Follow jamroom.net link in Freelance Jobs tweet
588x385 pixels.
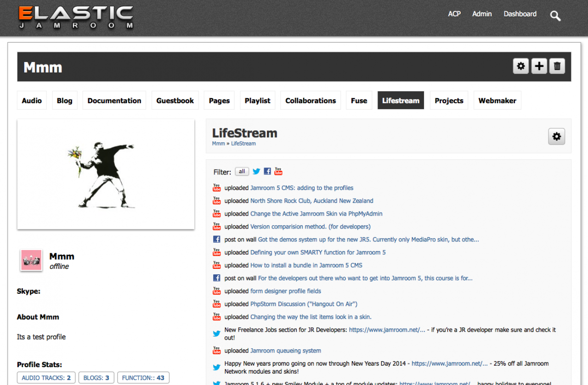click(x=387, y=329)
